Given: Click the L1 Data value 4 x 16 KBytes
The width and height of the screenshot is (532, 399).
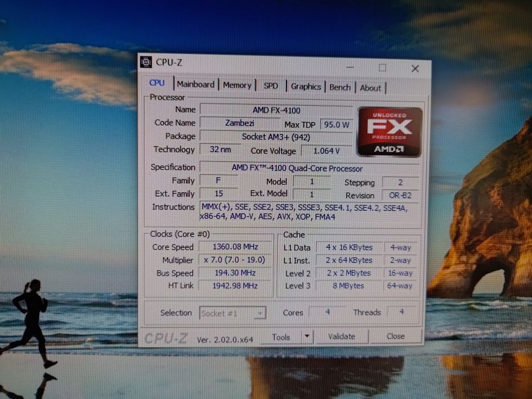Looking at the screenshot, I should (x=349, y=247).
